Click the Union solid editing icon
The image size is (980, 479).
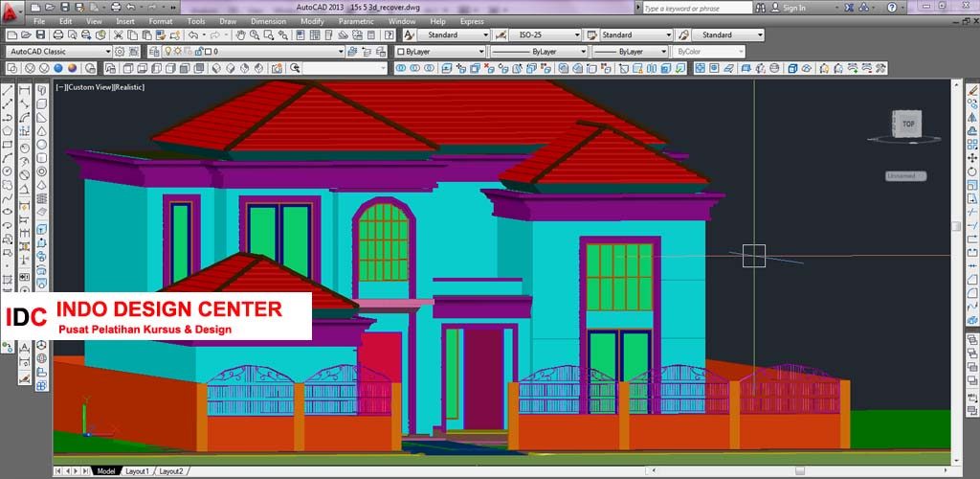pyautogui.click(x=401, y=68)
